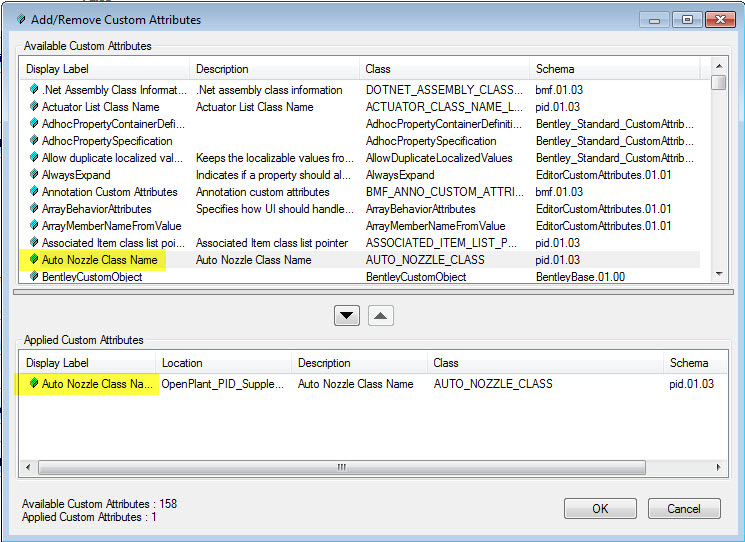Click the BentleyBase.01.00 schema cell
This screenshot has width=745, height=542.
(580, 277)
